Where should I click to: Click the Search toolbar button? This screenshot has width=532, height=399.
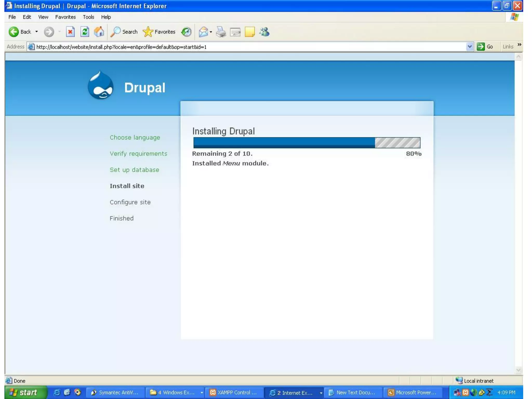(124, 32)
